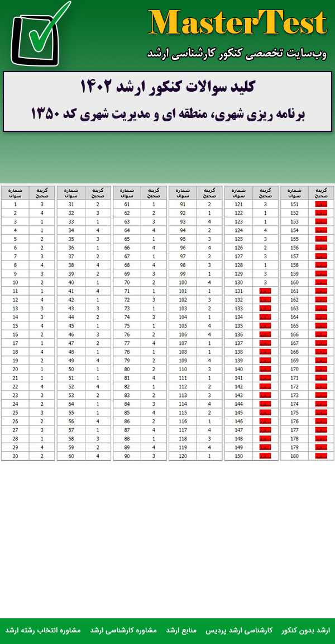Click the 'کلید سوالات کنکور ارشد ۱۴۰۲' heading

[167, 87]
